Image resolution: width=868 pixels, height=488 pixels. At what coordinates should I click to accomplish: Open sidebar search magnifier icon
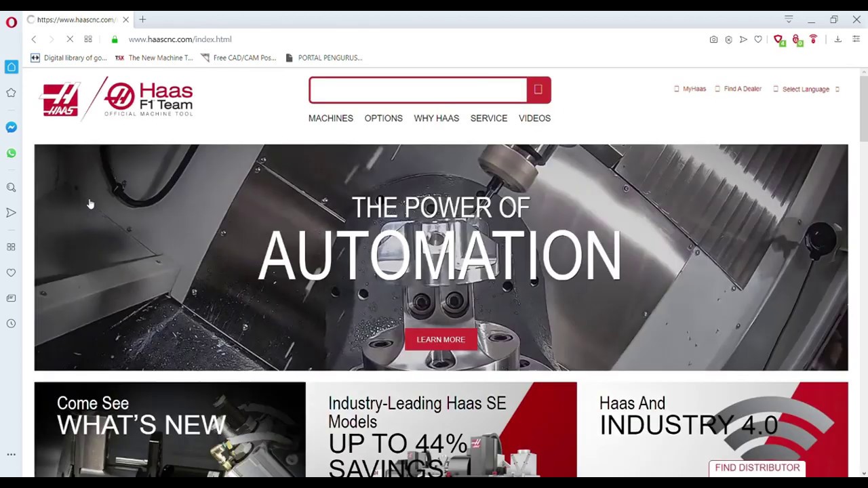pos(11,188)
